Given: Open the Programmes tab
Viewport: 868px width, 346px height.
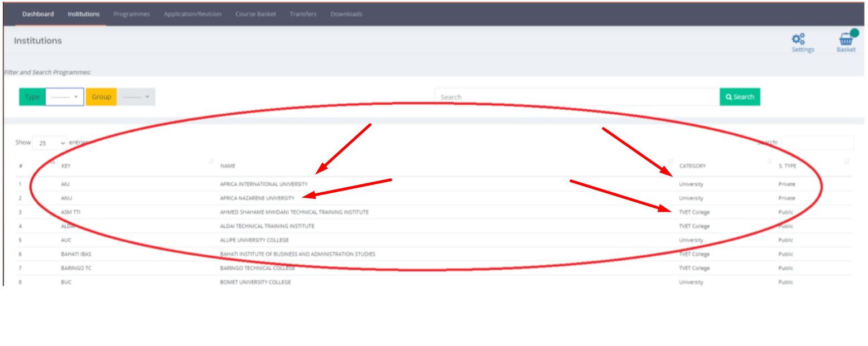Looking at the screenshot, I should click(x=132, y=14).
